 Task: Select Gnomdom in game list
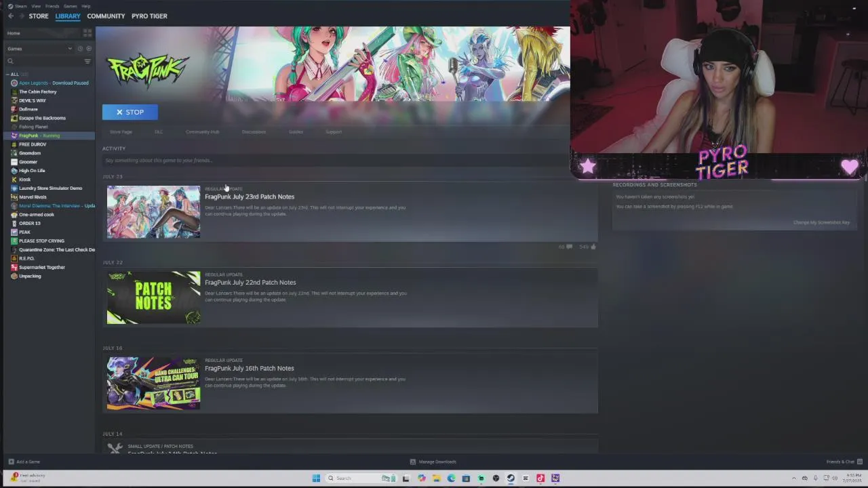[x=29, y=153]
